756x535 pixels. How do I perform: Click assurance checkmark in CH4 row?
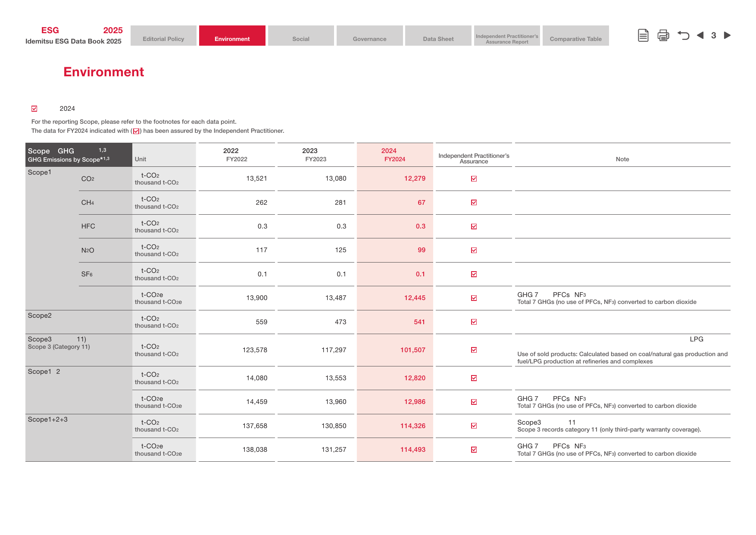(x=474, y=203)
